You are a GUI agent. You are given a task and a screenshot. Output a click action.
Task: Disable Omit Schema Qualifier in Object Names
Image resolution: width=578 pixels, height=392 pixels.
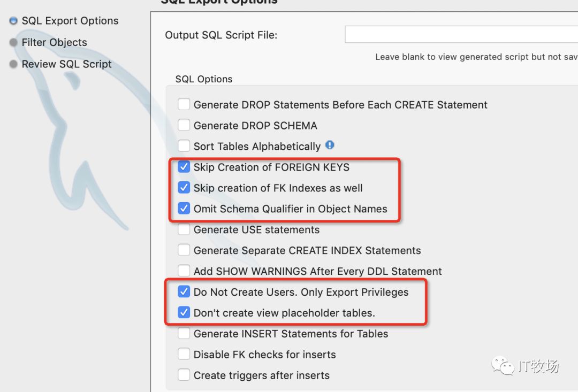pos(184,209)
